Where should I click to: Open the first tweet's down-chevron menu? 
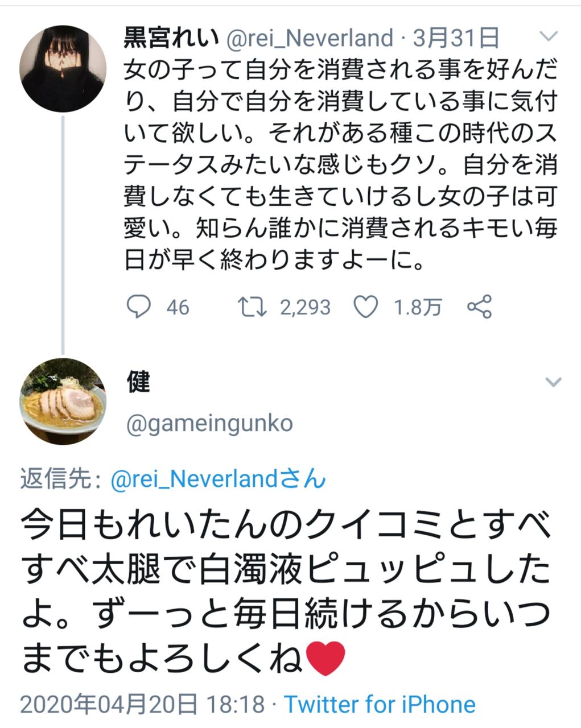(549, 38)
